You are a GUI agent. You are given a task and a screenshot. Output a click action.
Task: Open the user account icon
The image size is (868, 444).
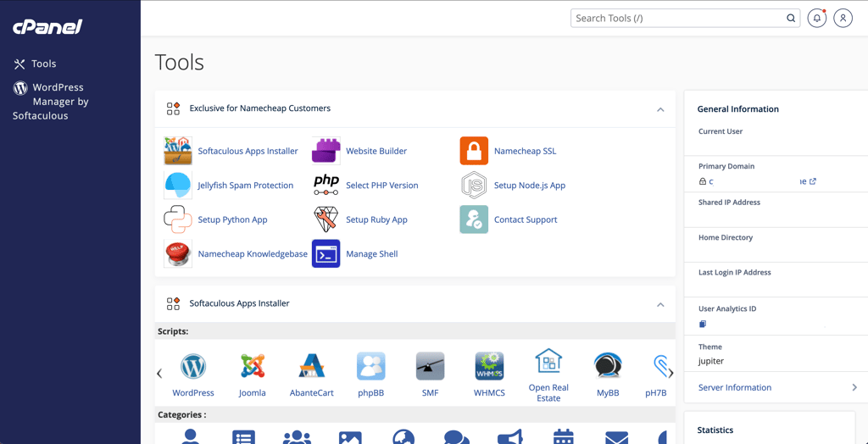click(x=843, y=19)
